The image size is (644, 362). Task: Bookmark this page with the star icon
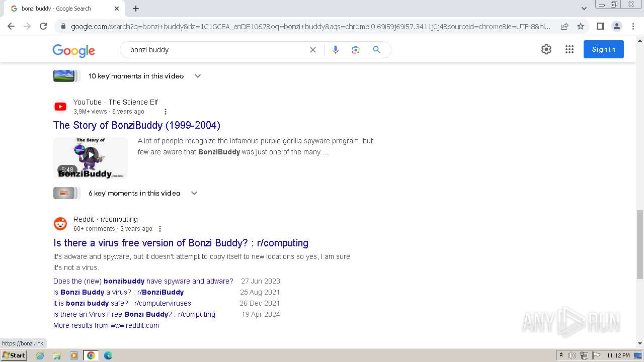coord(581,26)
